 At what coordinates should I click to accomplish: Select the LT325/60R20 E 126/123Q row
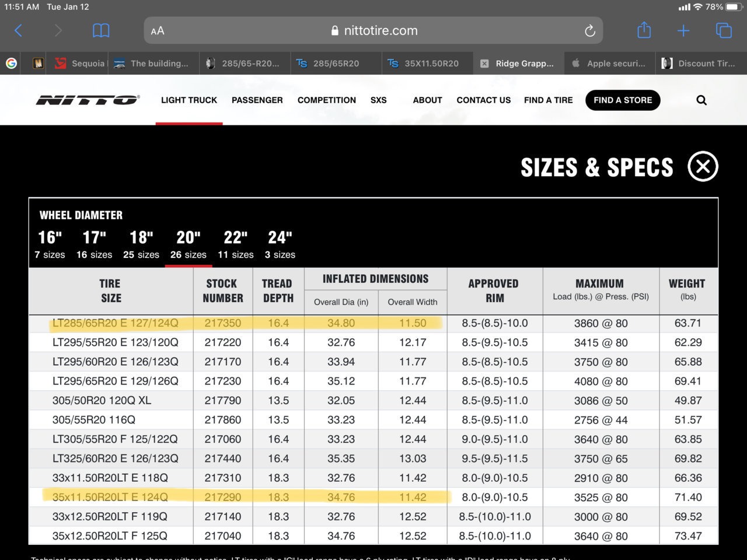(373, 459)
